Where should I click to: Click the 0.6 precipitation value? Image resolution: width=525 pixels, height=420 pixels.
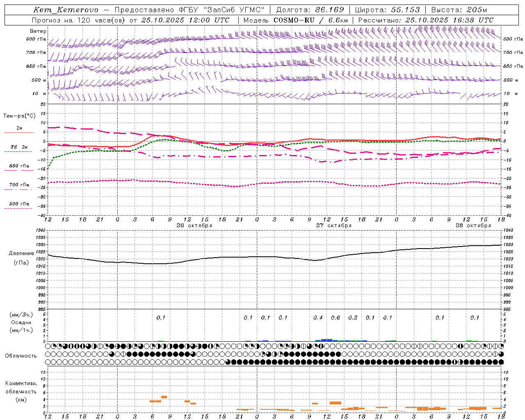click(x=336, y=317)
